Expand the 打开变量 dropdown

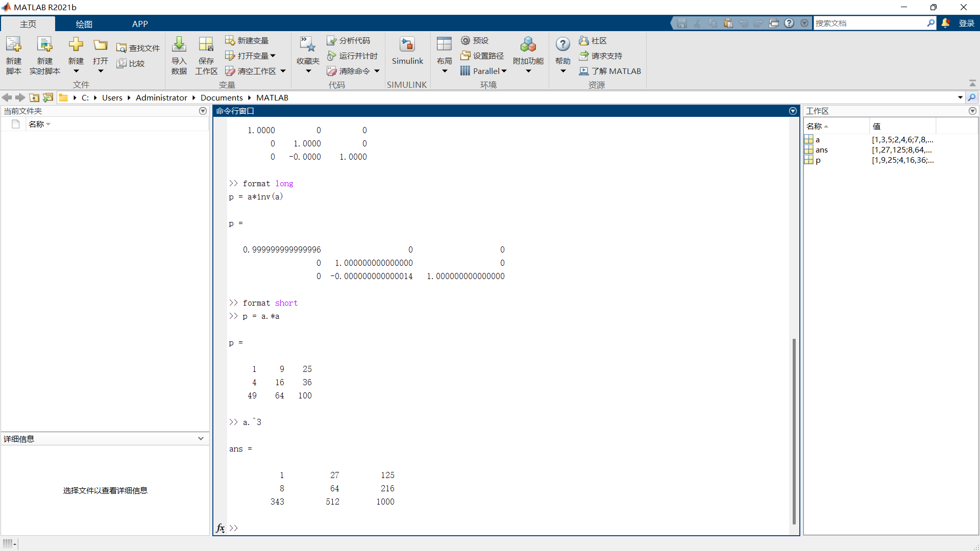(273, 56)
